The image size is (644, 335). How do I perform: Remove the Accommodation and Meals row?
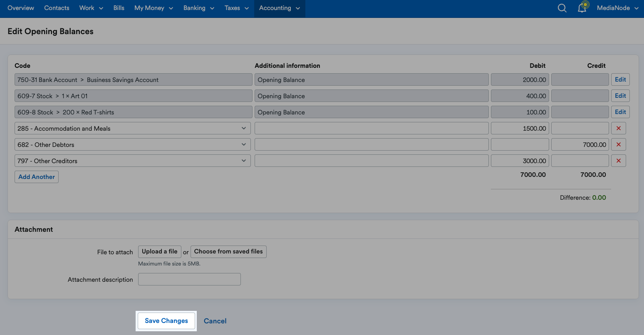[x=619, y=128]
